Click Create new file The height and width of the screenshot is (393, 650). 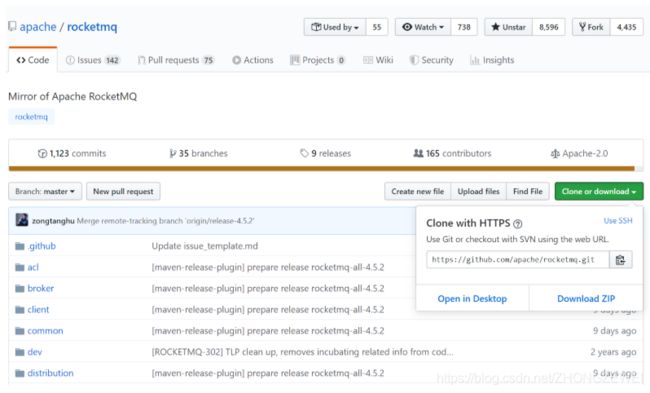[417, 192]
